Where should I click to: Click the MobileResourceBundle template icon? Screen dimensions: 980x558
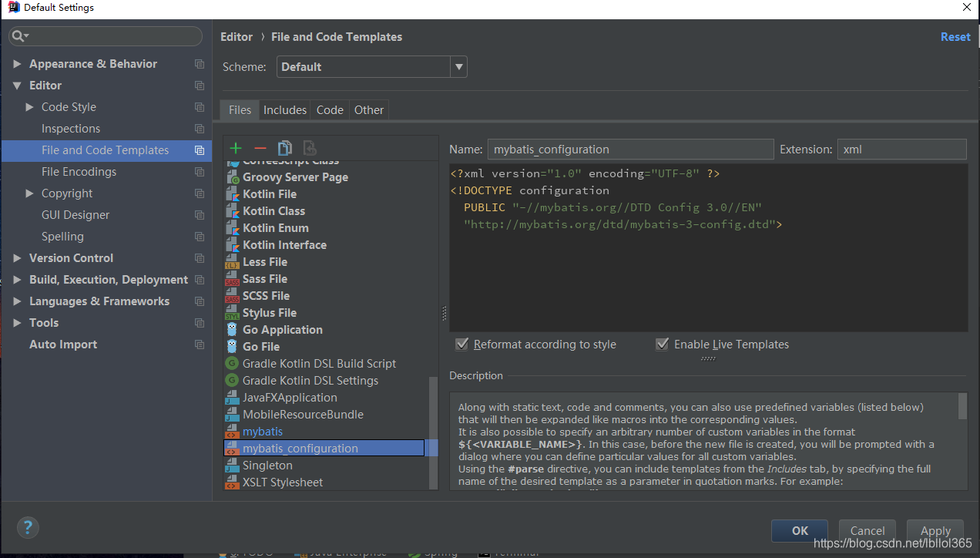pos(232,415)
